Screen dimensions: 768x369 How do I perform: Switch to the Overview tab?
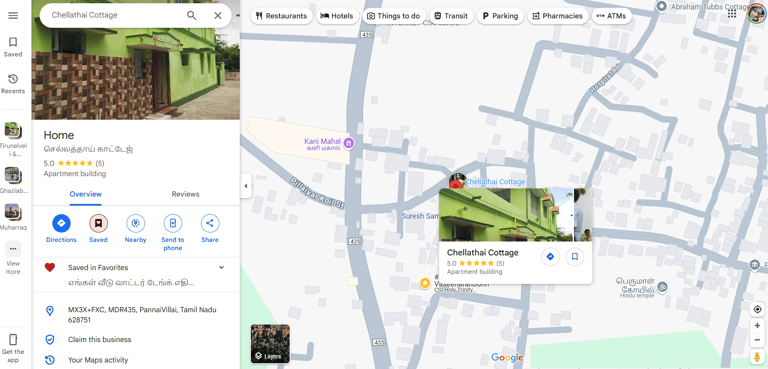[x=86, y=194]
